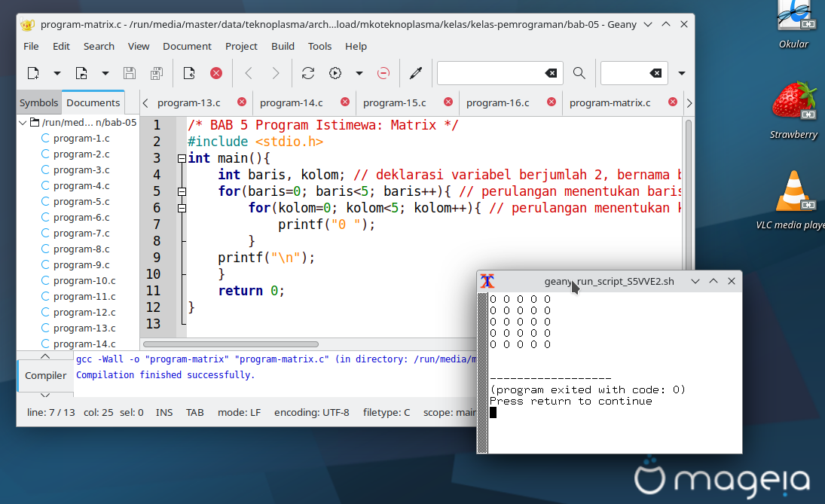Create a new file with toolbar icon
The image size is (825, 504).
click(33, 73)
